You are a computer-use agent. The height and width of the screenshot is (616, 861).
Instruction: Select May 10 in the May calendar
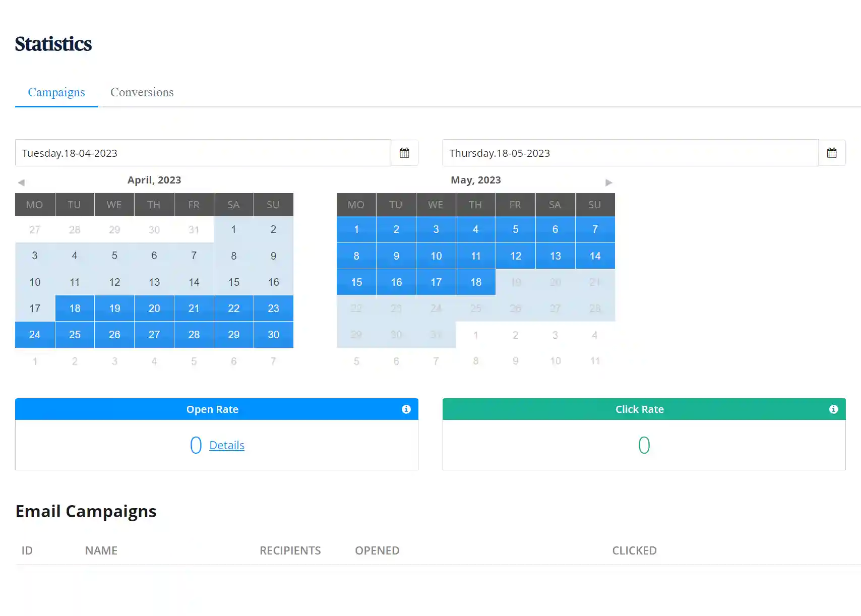[436, 256]
